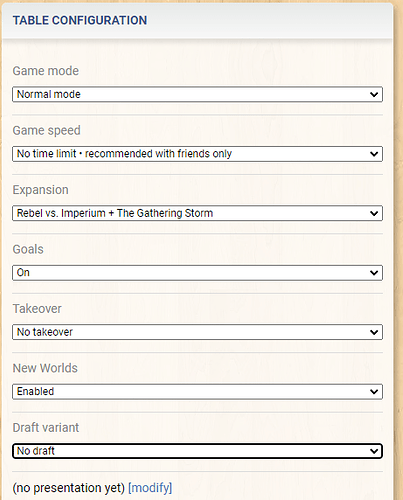Click the modify link for table presentation
This screenshot has width=403, height=500.
tap(150, 488)
